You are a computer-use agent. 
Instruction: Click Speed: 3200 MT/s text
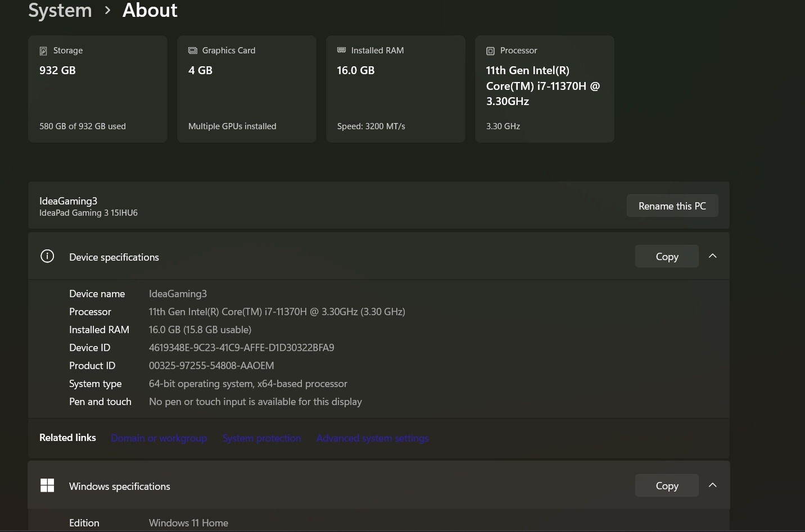point(371,126)
